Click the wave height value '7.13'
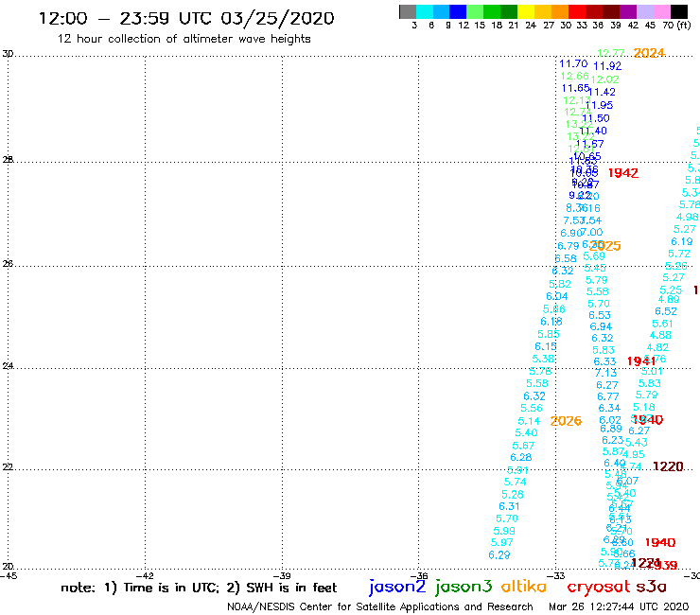The height and width of the screenshot is (615, 700). (x=605, y=373)
